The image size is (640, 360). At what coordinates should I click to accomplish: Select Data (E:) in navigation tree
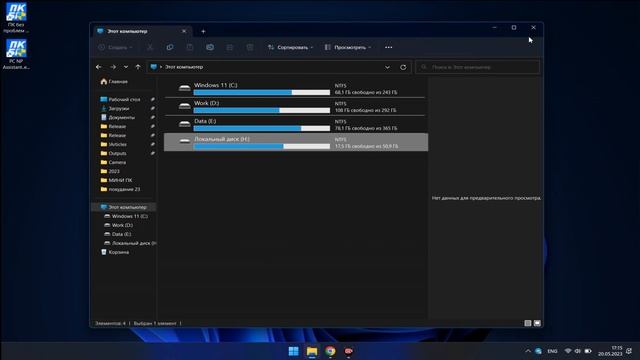click(x=118, y=234)
